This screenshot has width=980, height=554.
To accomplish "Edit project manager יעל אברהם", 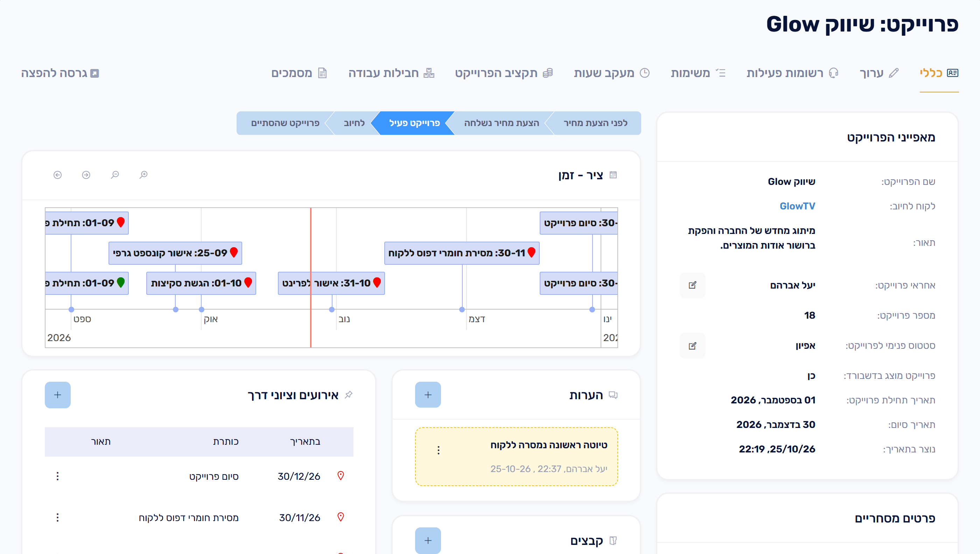I will pos(692,285).
